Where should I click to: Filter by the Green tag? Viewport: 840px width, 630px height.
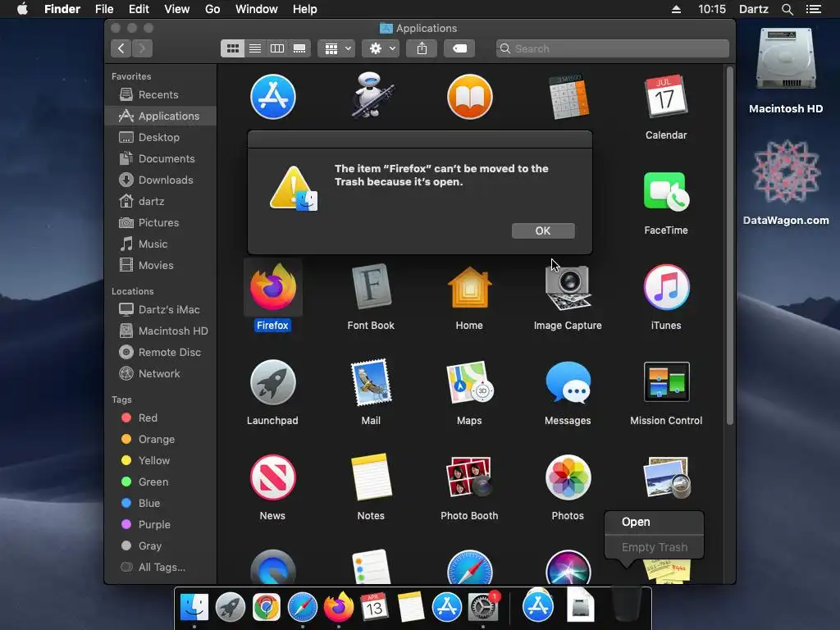(x=161, y=482)
